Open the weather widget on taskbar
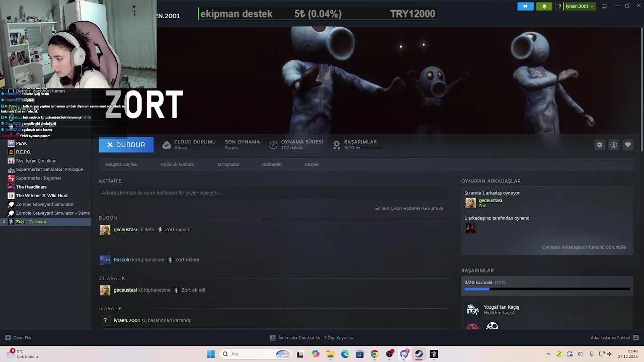 [23, 354]
